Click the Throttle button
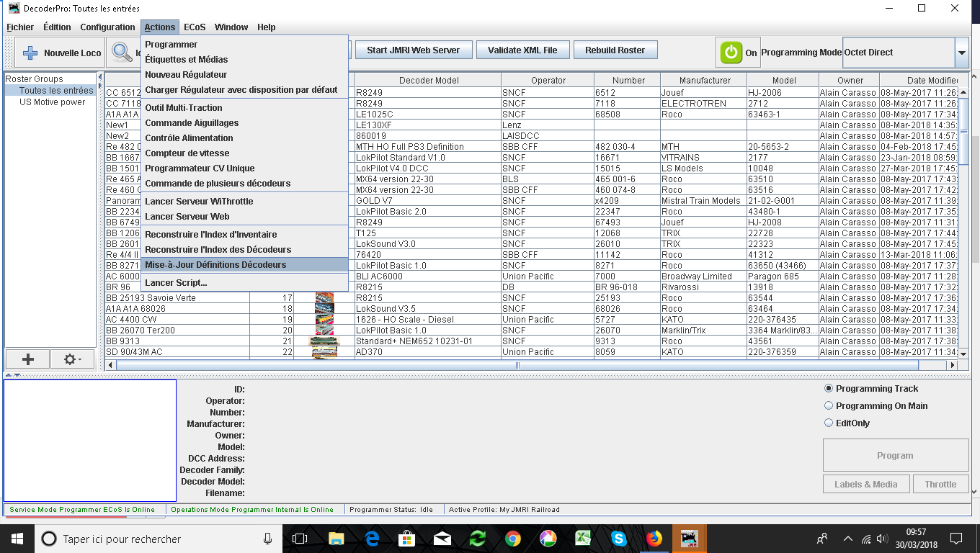The width and height of the screenshot is (980, 553). 940,485
